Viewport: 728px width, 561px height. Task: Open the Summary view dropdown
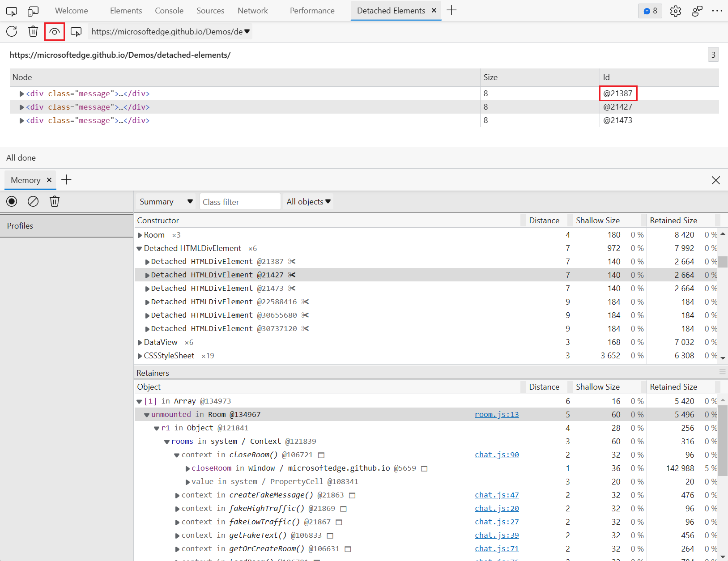pyautogui.click(x=166, y=202)
